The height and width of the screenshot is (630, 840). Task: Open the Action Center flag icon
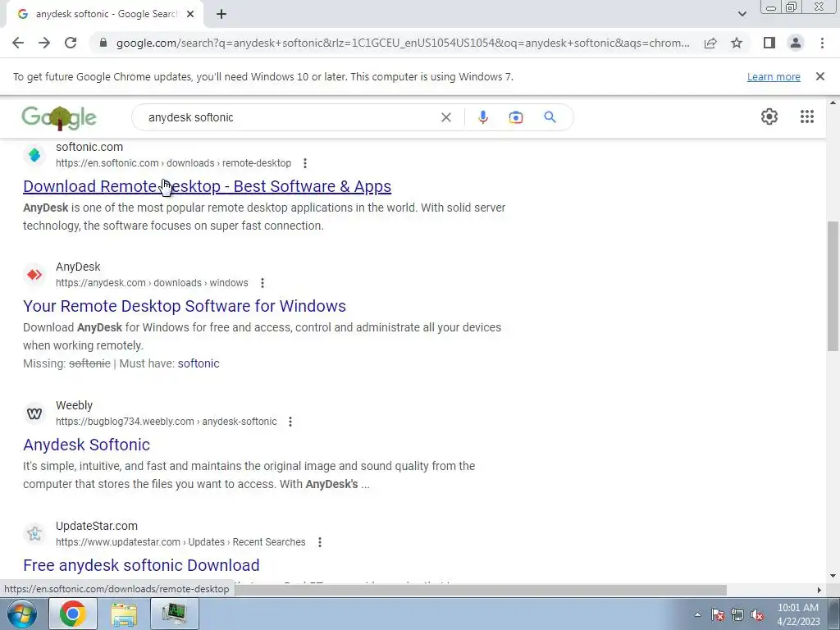point(718,614)
